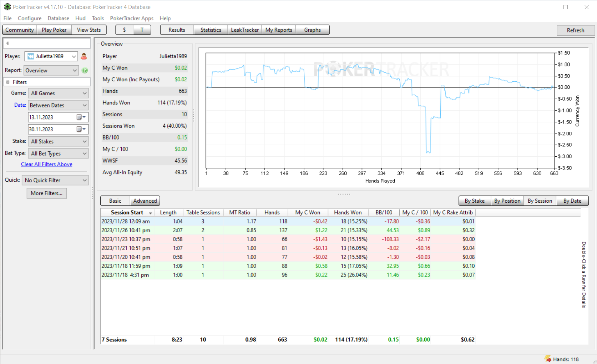The image size is (597, 364).
Task: Select session row 2023/11/20 10:41 pm
Action: (288, 257)
